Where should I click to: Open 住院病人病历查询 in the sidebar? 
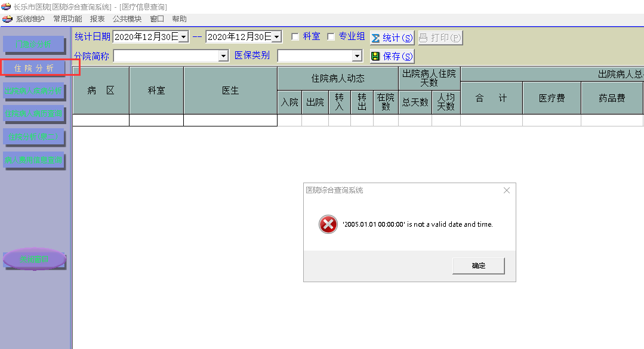[x=33, y=114]
